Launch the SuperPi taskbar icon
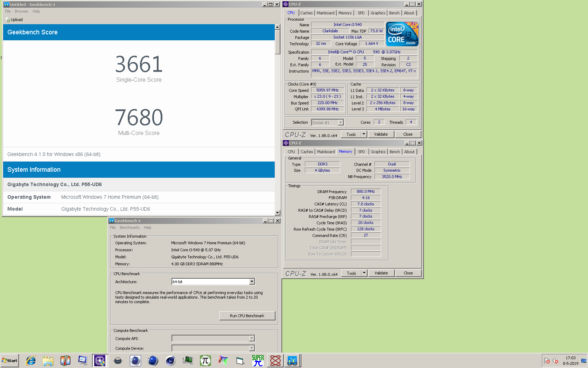 pos(258,360)
